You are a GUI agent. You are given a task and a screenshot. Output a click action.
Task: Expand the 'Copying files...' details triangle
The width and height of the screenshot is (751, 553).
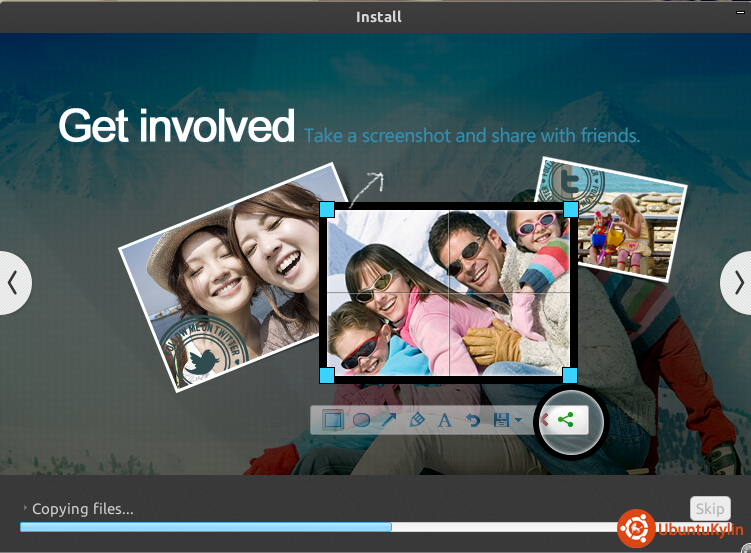25,509
